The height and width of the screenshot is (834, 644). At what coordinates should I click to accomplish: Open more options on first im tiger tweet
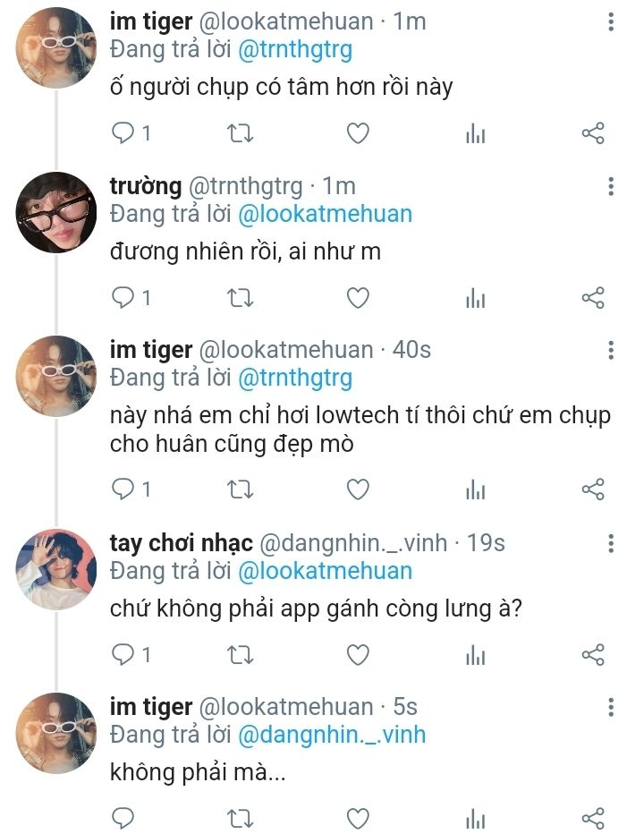pyautogui.click(x=611, y=22)
